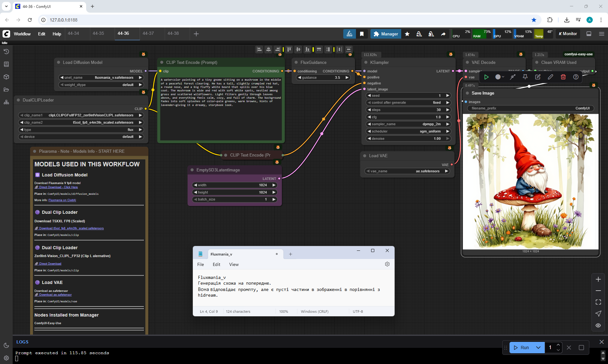Open the help question mark icon
Viewport: 608px width, 364px height.
[576, 77]
